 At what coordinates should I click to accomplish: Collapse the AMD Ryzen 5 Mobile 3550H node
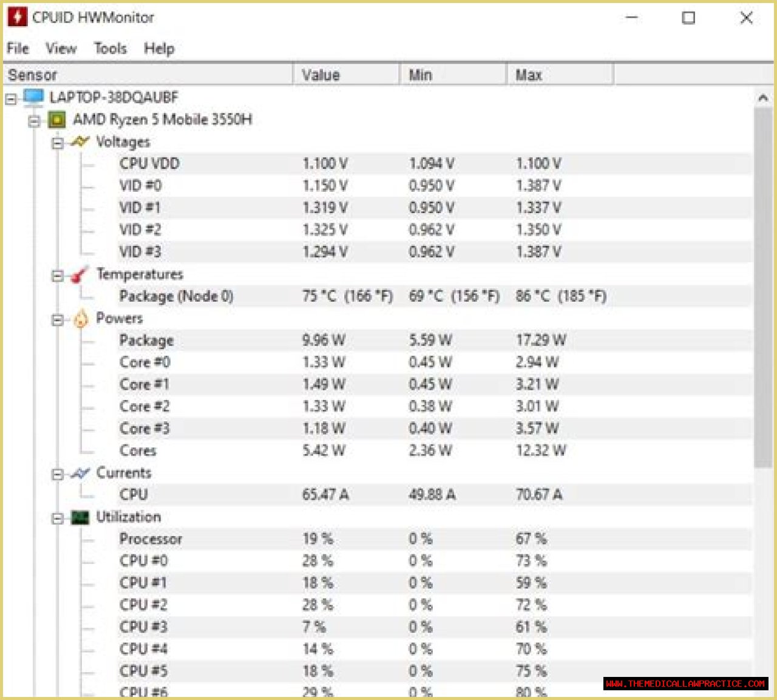pyautogui.click(x=35, y=121)
